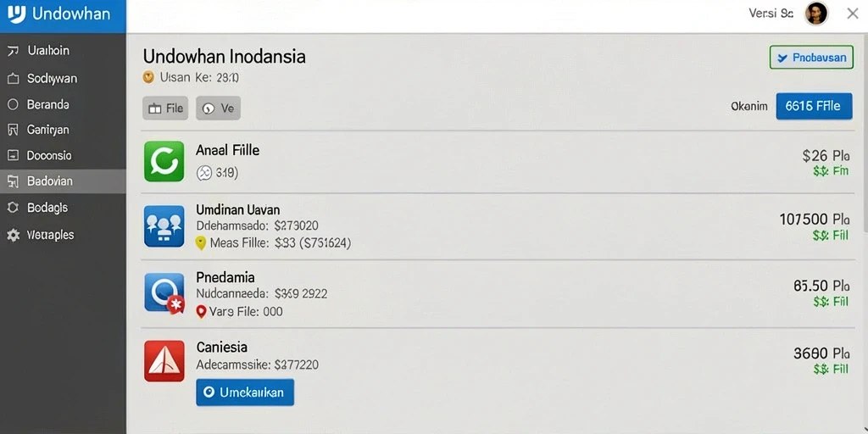Click the orange icon beside Uisan Ke

pos(147,77)
